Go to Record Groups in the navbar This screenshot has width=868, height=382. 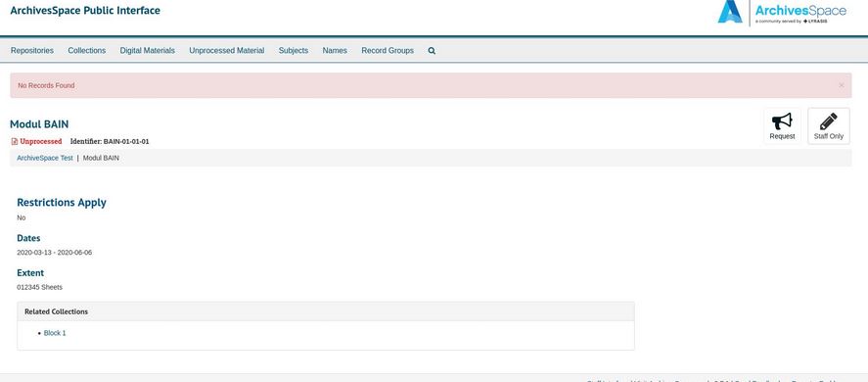tap(388, 51)
